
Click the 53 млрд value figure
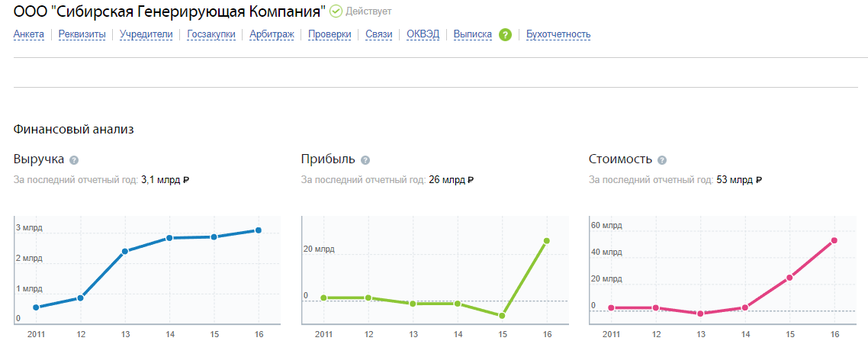739,180
